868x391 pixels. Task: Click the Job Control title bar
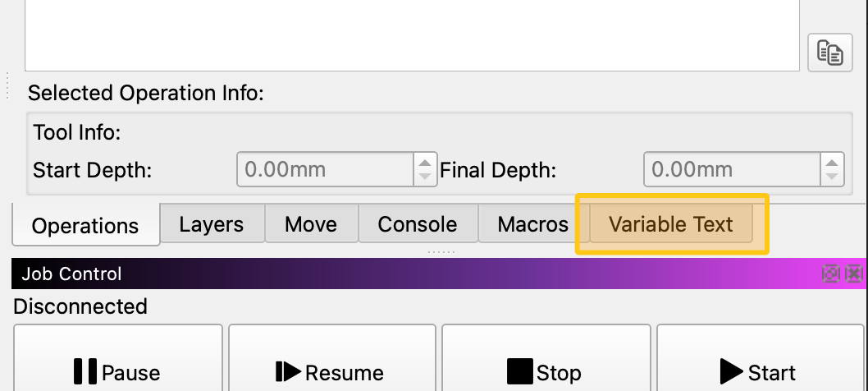(410, 274)
